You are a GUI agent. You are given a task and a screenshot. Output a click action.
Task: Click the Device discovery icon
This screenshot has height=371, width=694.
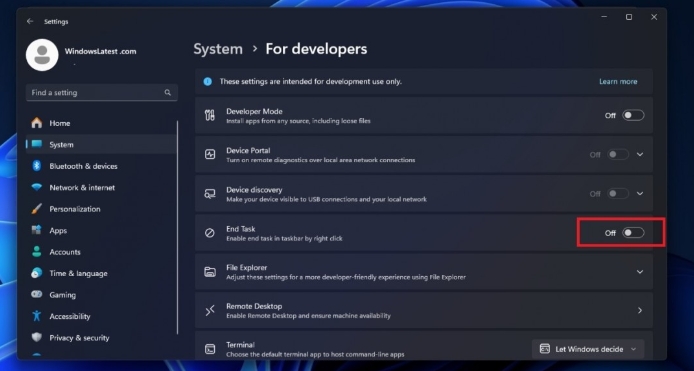[x=209, y=193]
